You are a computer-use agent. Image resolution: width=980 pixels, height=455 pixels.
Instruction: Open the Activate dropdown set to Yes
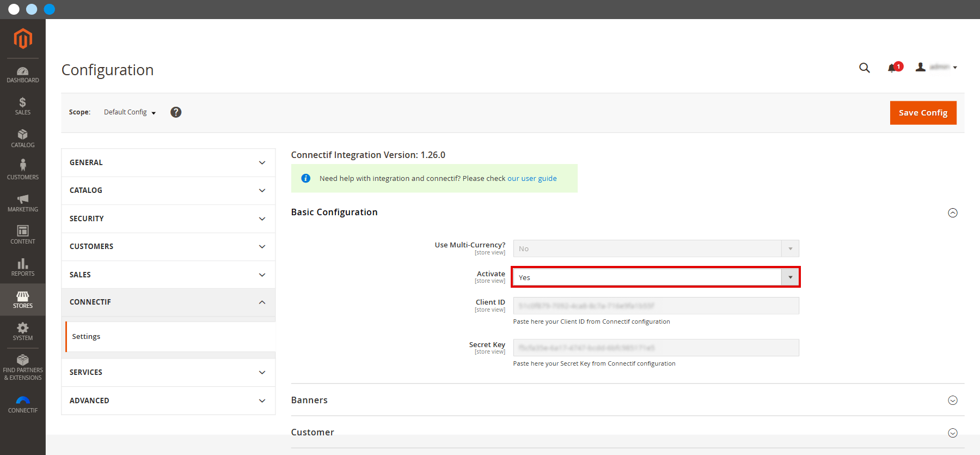[656, 277]
